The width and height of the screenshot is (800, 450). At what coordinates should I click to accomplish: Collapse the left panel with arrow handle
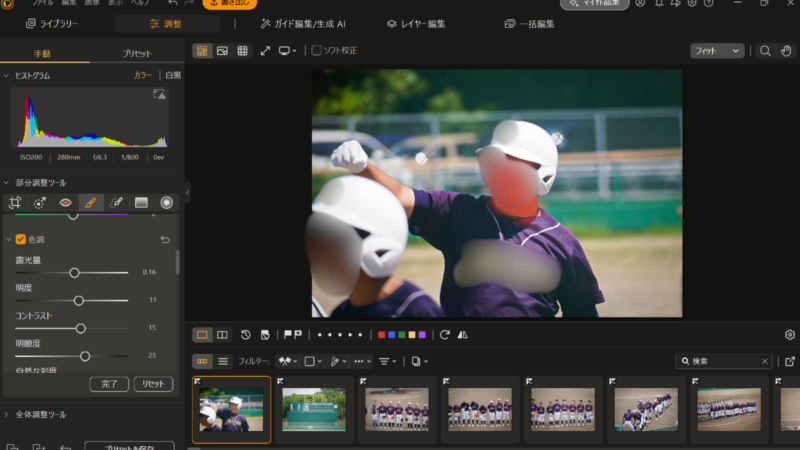[187, 192]
